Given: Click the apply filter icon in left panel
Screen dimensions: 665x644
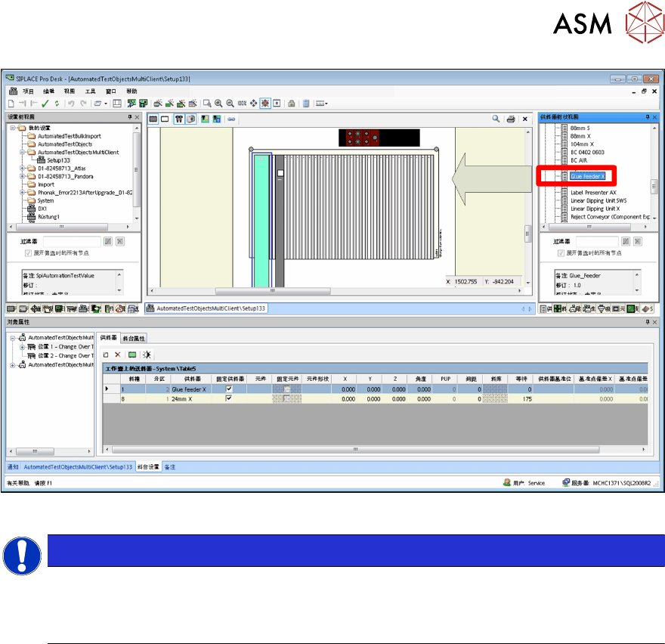Looking at the screenshot, I should [108, 241].
